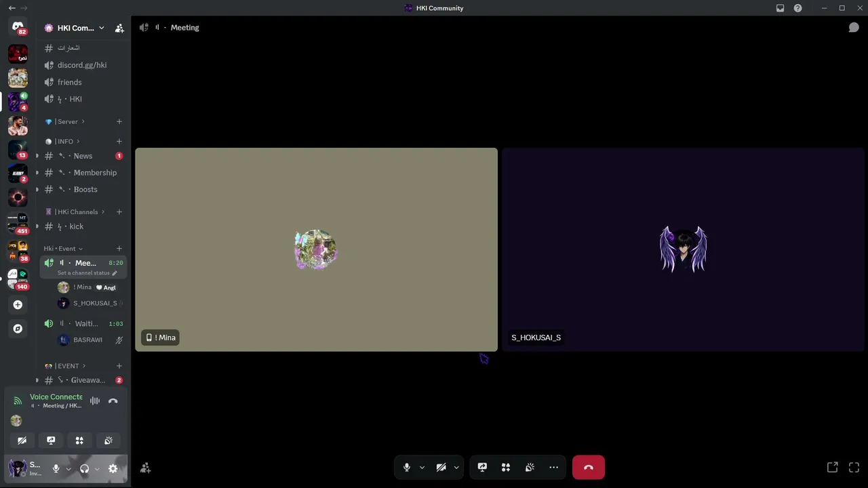The image size is (868, 488).
Task: Add a server with the plus icon
Action: pyautogui.click(x=18, y=305)
